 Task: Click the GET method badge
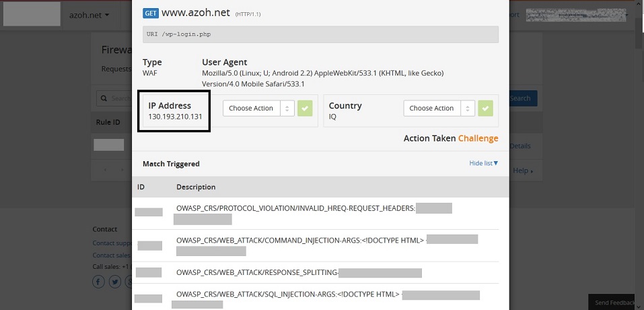click(x=150, y=13)
